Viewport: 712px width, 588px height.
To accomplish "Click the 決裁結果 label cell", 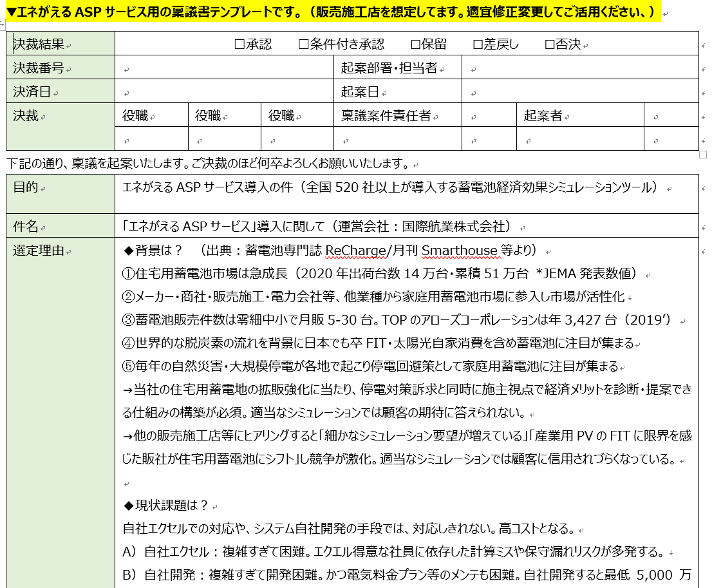I will click(x=61, y=44).
